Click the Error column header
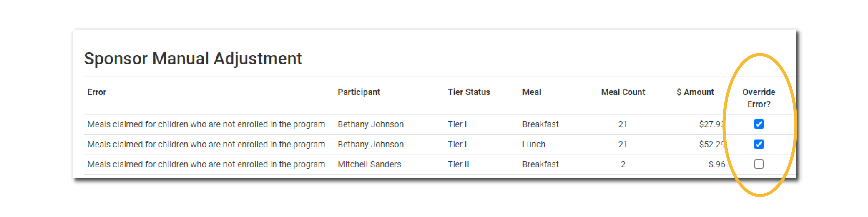Screen dimensions: 868x217 [97, 92]
